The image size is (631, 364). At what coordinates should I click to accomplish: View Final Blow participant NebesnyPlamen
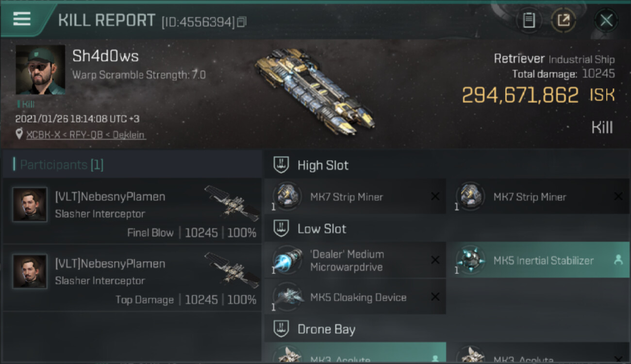[132, 211]
